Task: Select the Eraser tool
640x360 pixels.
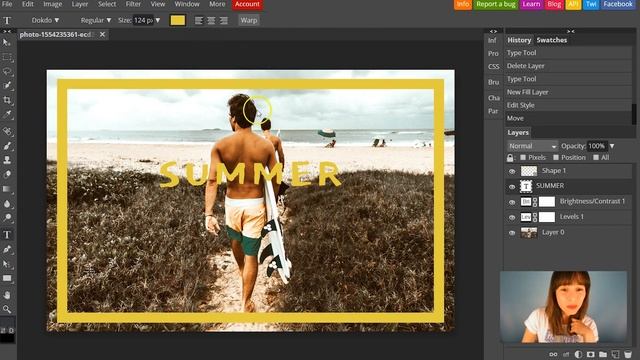Action: tap(7, 174)
